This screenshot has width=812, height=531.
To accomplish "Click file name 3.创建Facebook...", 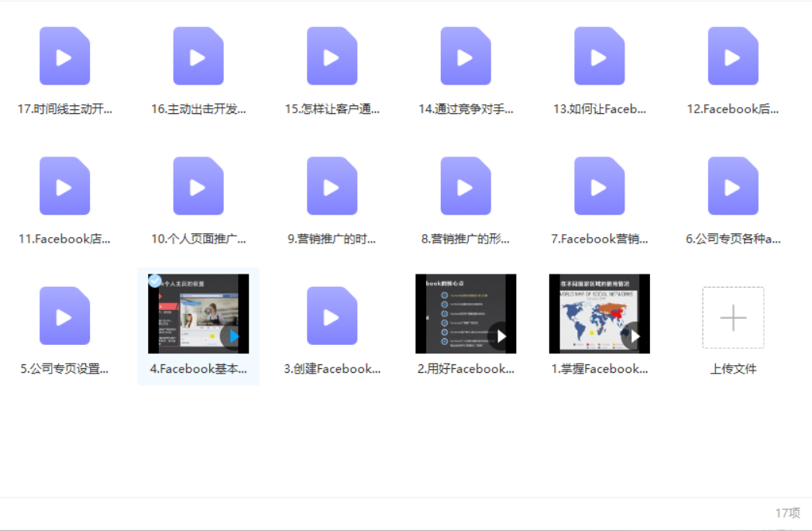I will [332, 369].
